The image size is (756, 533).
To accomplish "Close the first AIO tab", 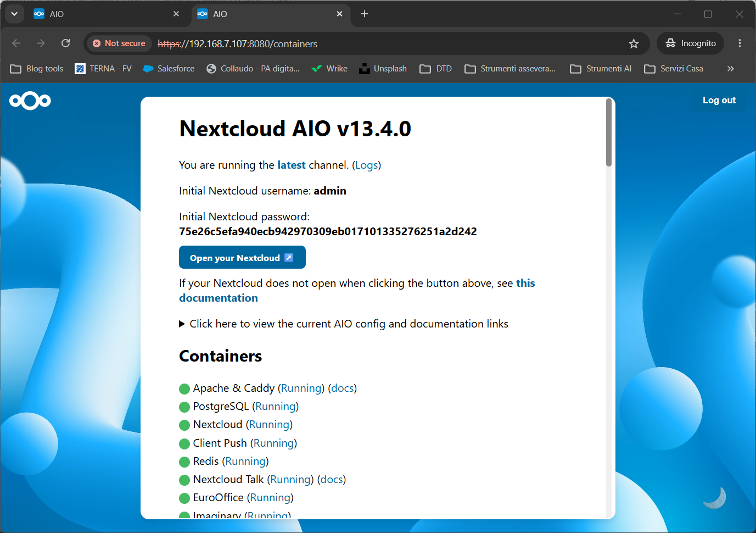I will click(176, 14).
